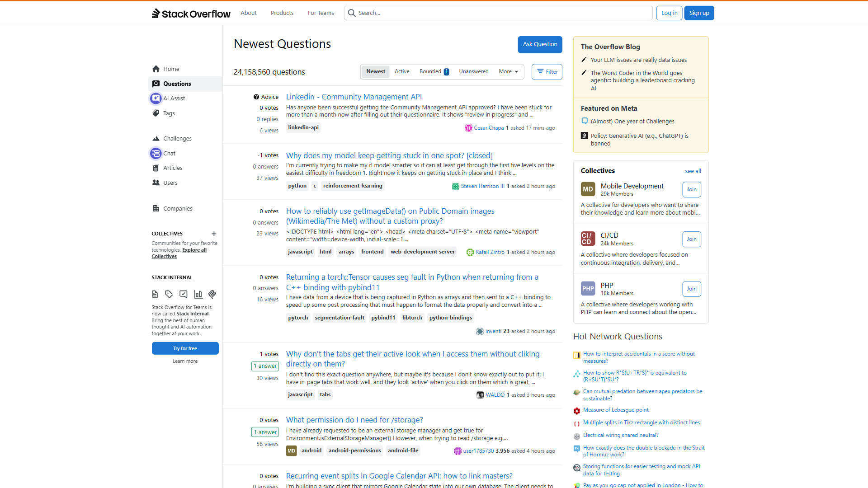Click the web-development-server tag

423,252
